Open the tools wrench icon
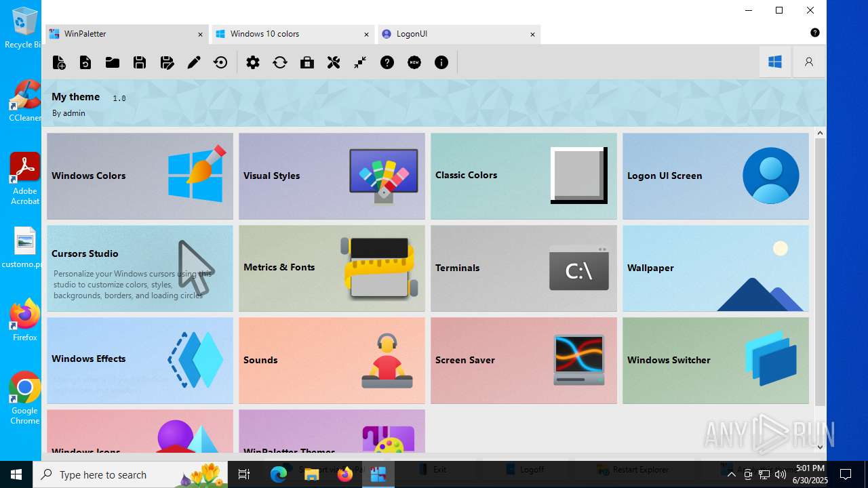The image size is (868, 488). [x=334, y=62]
